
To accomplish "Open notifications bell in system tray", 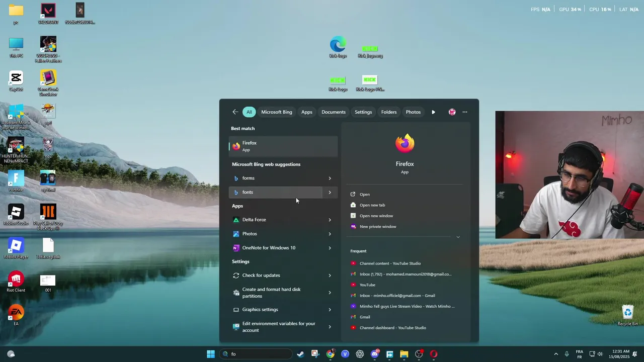I will click(x=635, y=354).
